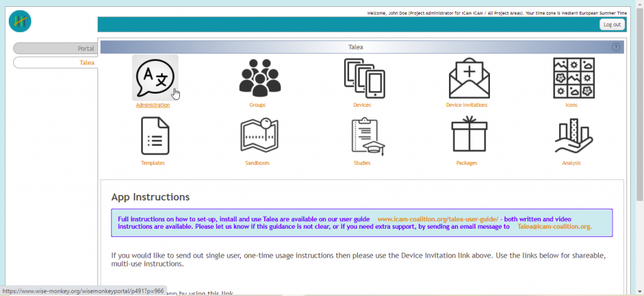Click the Devices text link
644x296 pixels.
click(x=362, y=105)
